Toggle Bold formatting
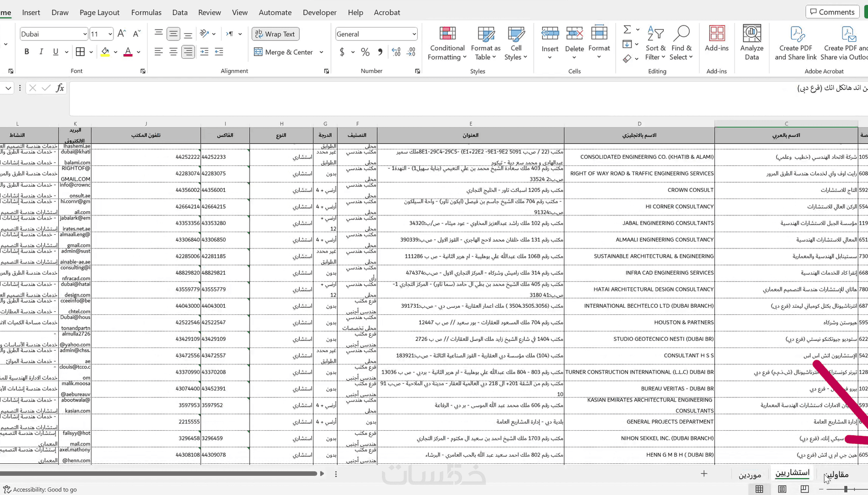This screenshot has height=495, width=868. (27, 52)
